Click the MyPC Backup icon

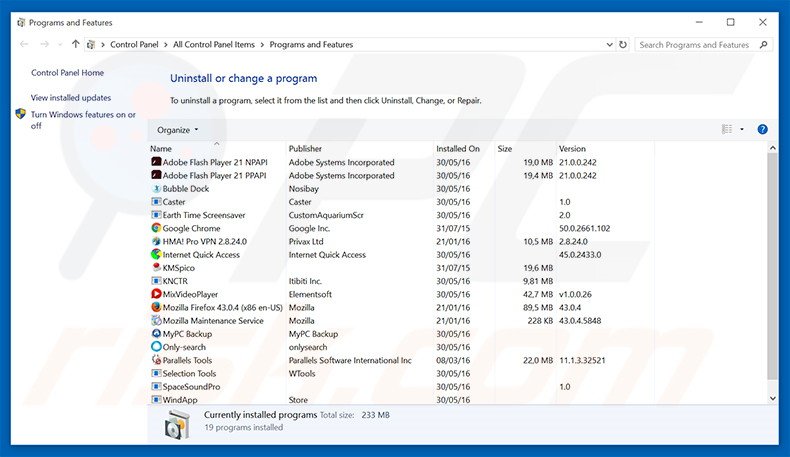[x=156, y=334]
